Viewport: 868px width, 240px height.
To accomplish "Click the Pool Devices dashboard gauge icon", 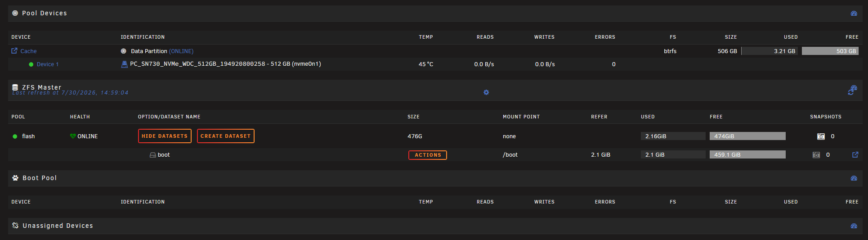I will (x=854, y=14).
